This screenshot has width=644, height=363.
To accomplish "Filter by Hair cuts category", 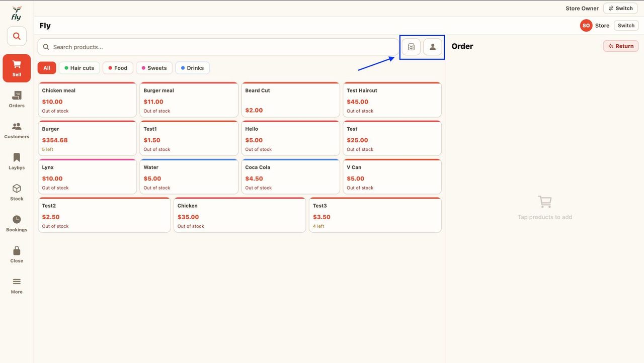I will click(x=79, y=68).
